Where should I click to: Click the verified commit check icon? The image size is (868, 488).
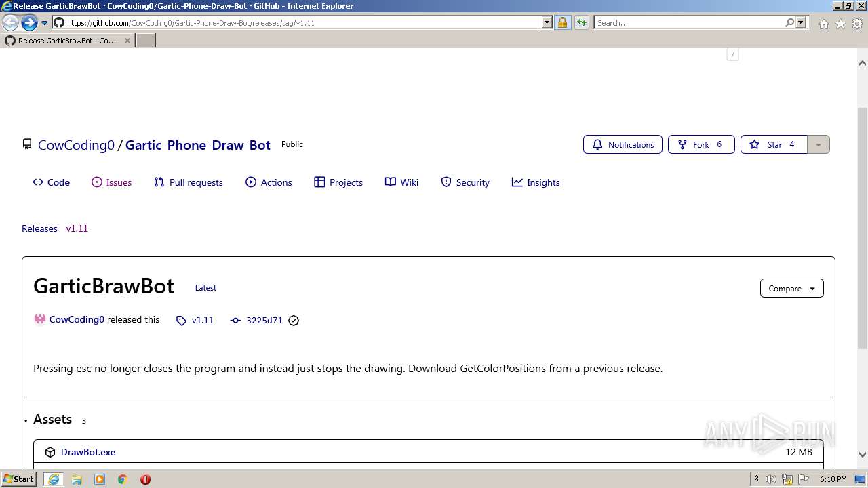coord(294,321)
